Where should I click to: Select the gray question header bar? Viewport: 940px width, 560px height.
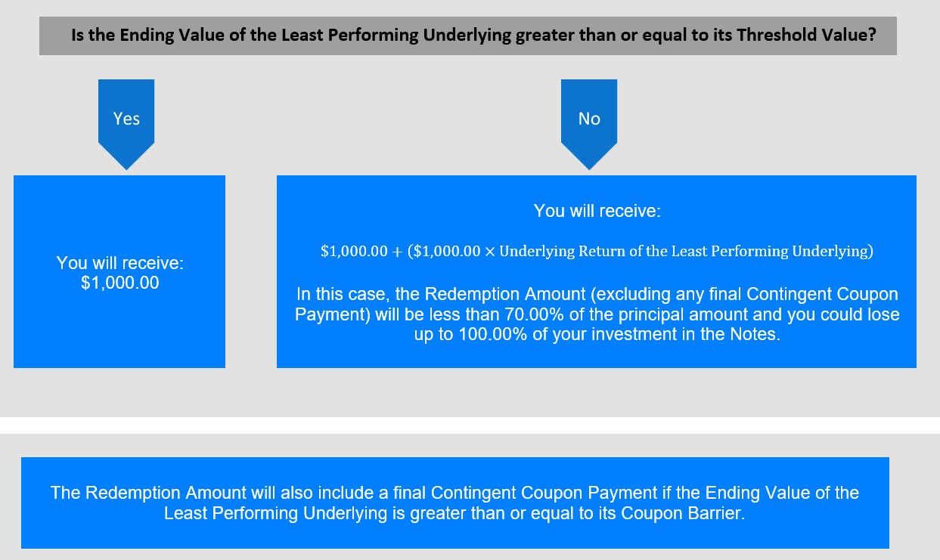point(468,36)
